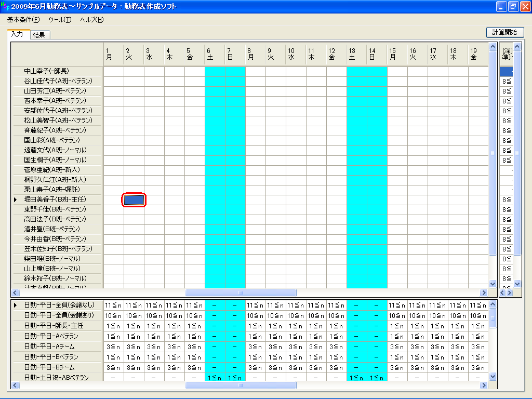Click the scroll up arrow of the constraints grid
Viewport: 532px width, 399px height.
(x=493, y=304)
